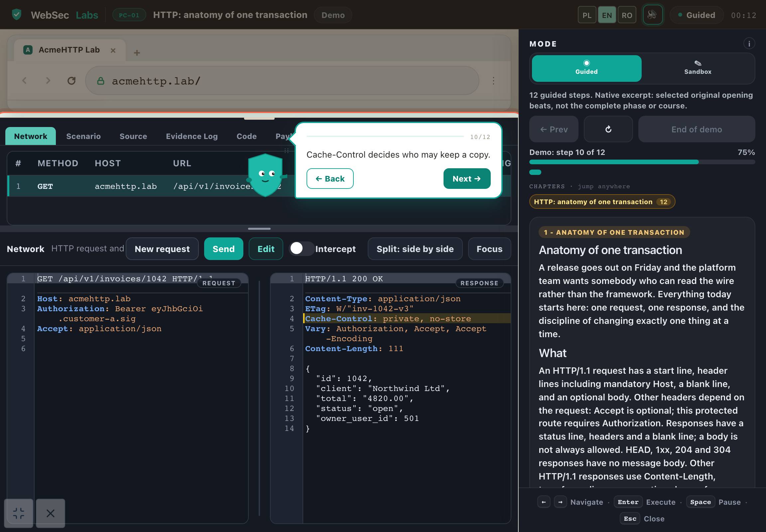Reload the AcmeHTTP Lab page

click(x=71, y=81)
